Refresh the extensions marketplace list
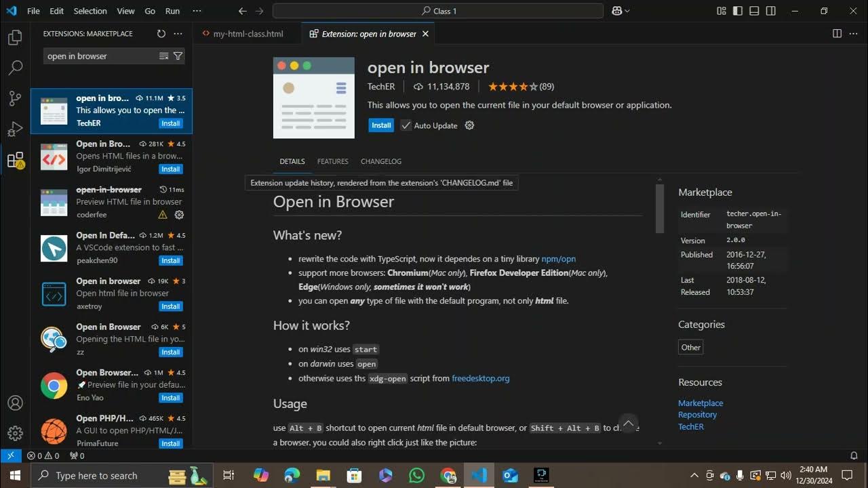Screen dimensions: 868x488 [161, 33]
